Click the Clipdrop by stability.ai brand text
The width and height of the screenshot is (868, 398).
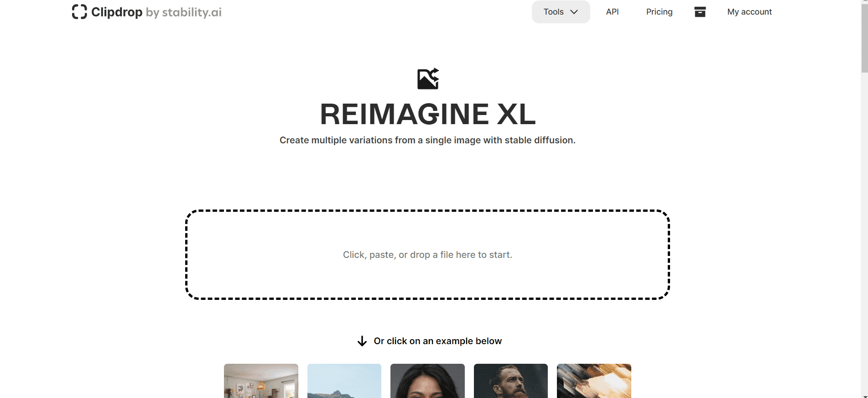(156, 12)
